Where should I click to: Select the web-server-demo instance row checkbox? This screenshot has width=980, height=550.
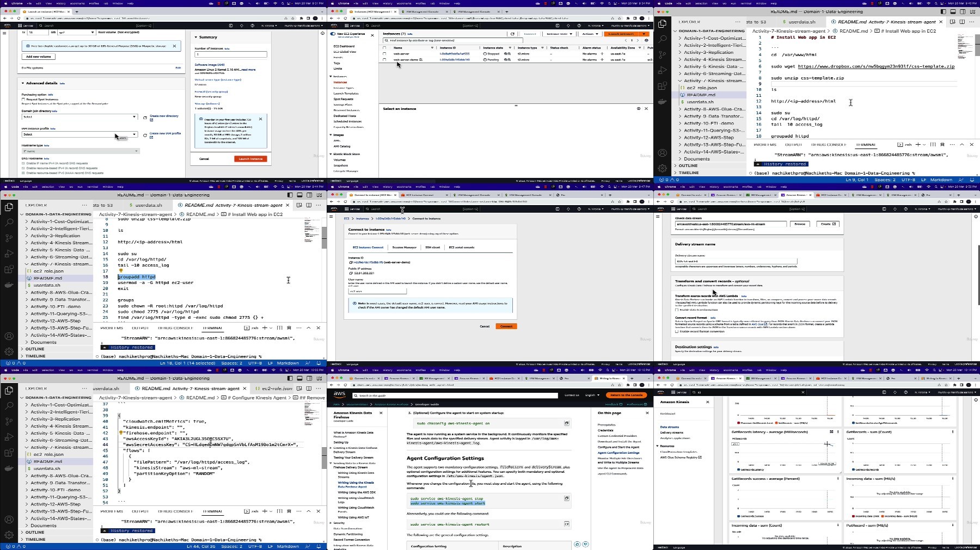click(384, 60)
